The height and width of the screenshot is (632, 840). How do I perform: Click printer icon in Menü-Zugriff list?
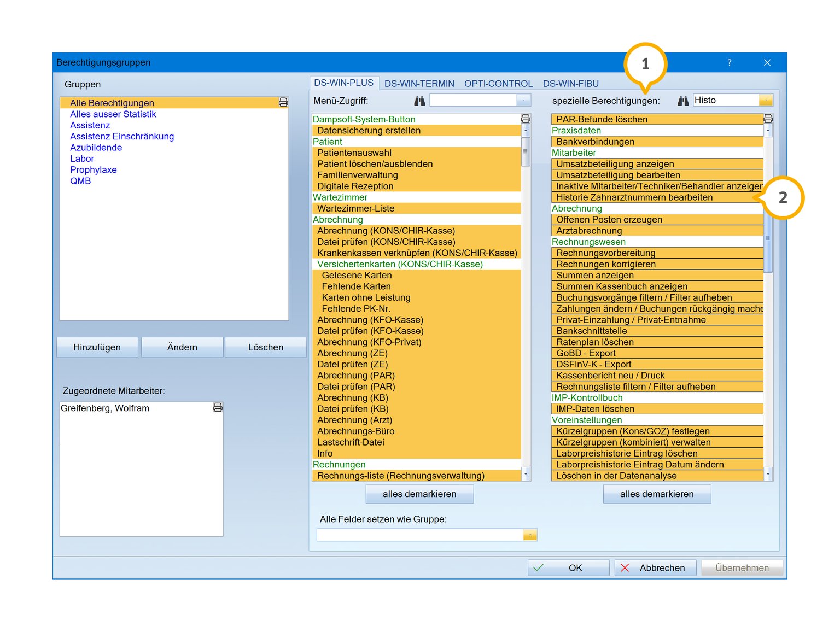coord(526,119)
